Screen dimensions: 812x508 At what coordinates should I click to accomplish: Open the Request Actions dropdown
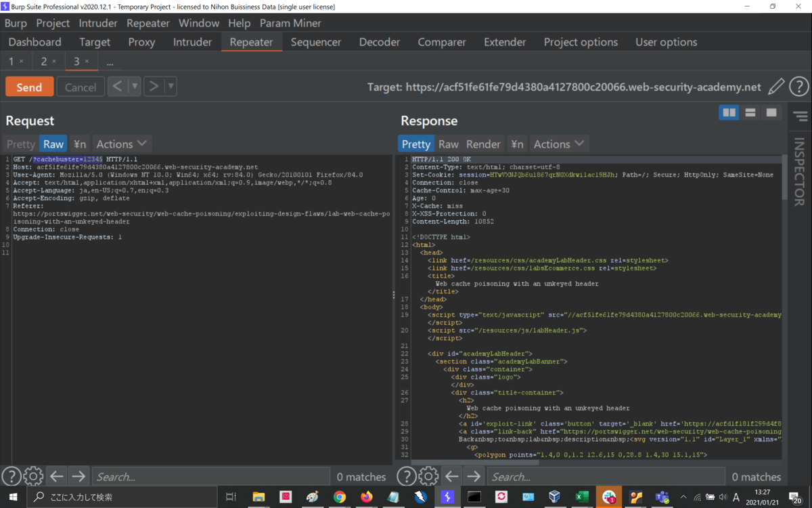point(122,144)
